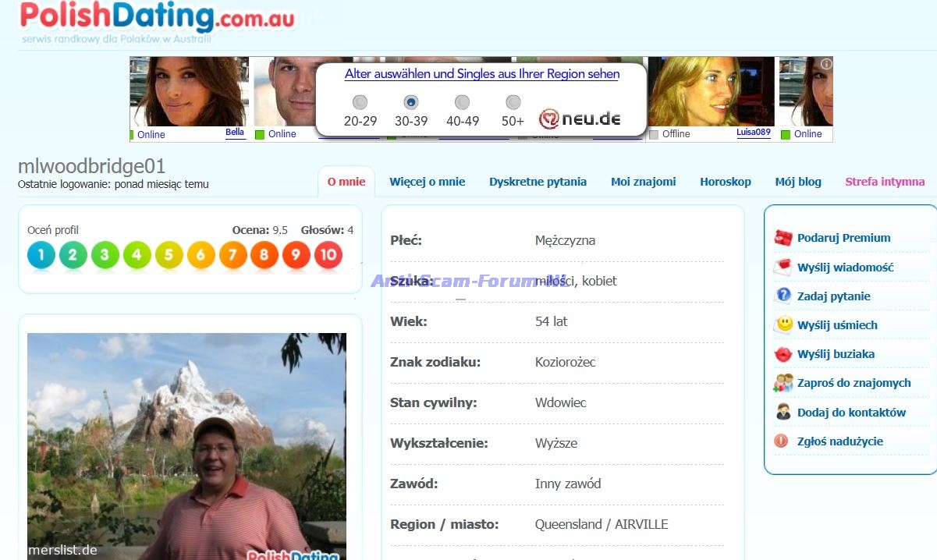Screen dimensions: 937x560
Task: Click the Dodaj do kontaktów person icon
Action: 783,412
